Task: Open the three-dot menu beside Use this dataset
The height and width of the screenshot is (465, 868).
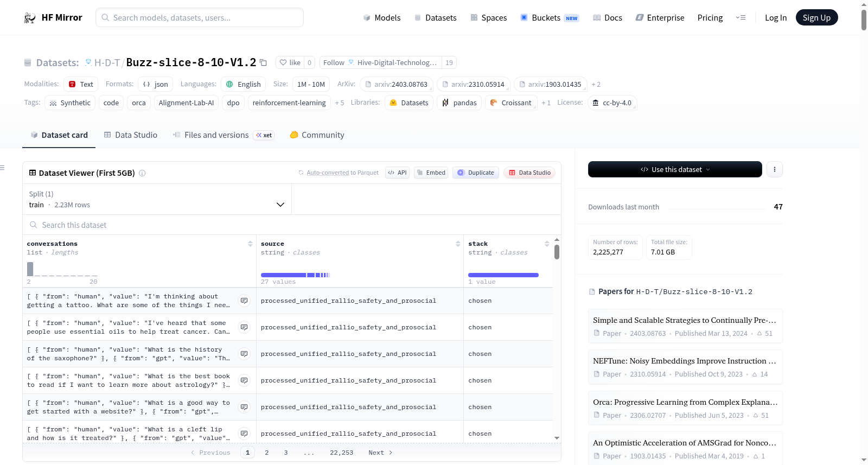Action: pyautogui.click(x=775, y=169)
